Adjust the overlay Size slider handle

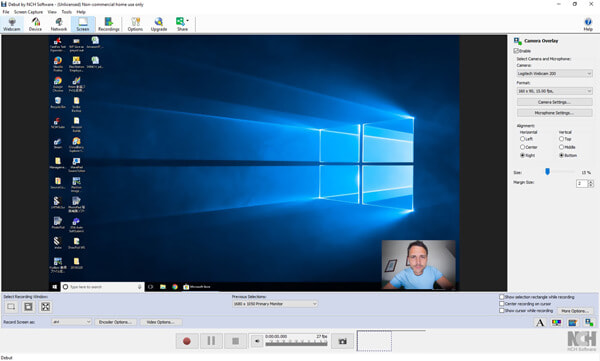point(547,172)
